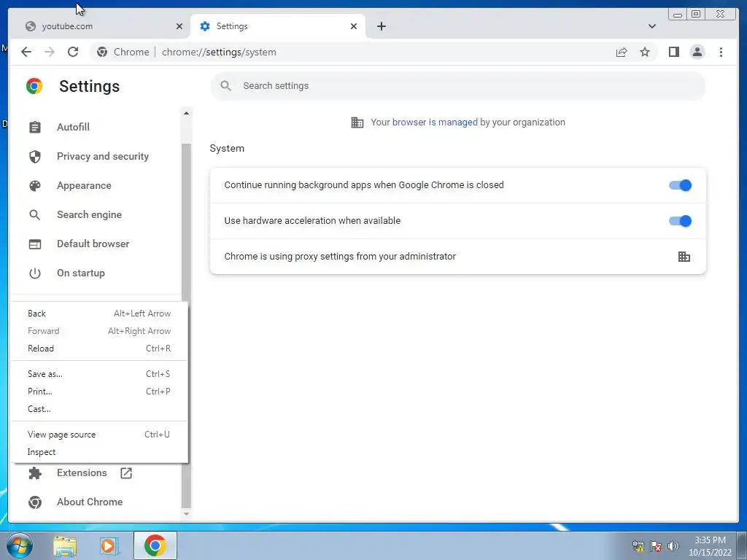This screenshot has width=747, height=560.
Task: Select View page source menu entry
Action: 99,435
